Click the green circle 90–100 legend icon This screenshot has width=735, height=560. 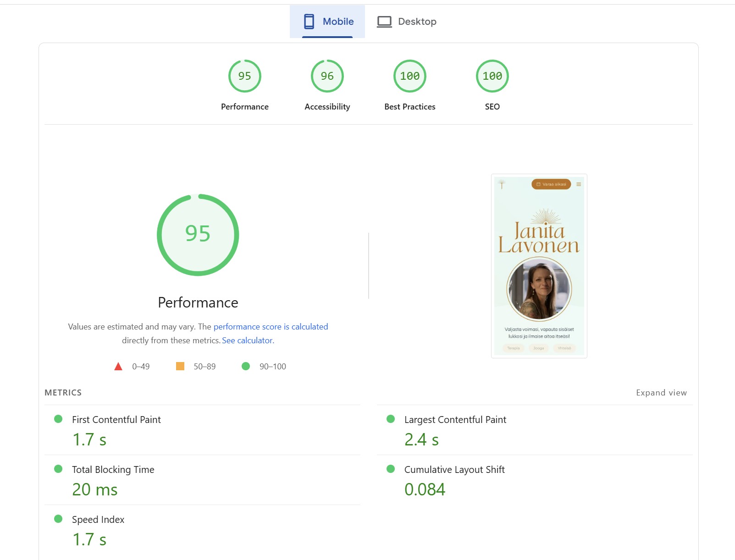(x=246, y=366)
